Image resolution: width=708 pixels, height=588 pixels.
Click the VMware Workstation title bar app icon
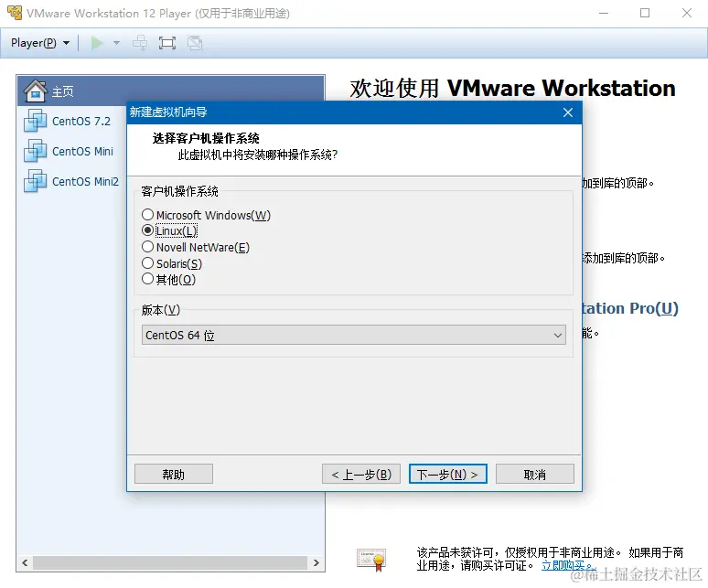(15, 13)
